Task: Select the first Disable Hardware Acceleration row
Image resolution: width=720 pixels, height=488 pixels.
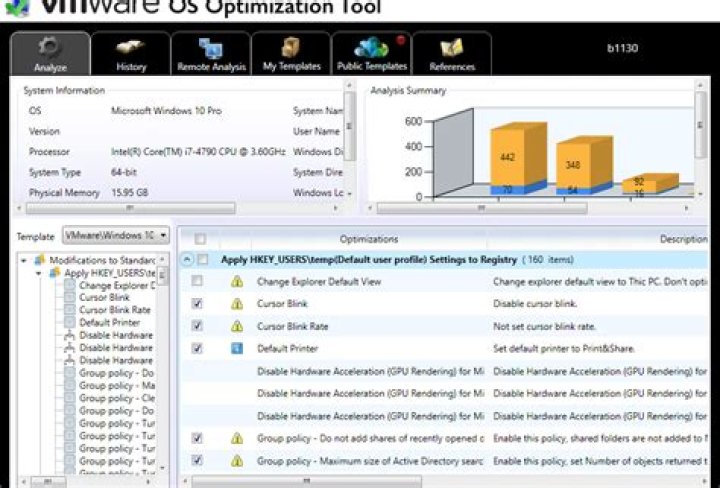Action: click(444, 371)
